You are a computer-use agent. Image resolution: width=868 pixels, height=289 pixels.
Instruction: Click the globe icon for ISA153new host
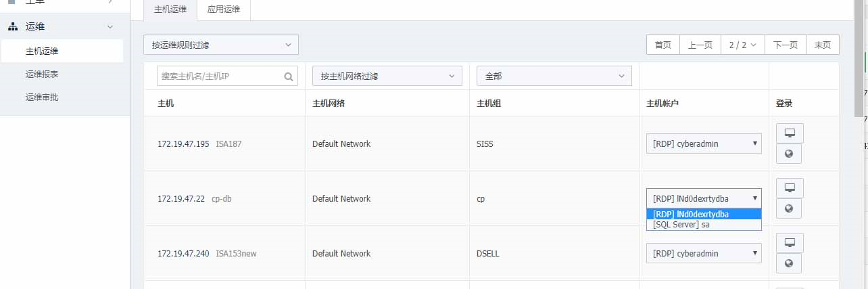(x=789, y=263)
